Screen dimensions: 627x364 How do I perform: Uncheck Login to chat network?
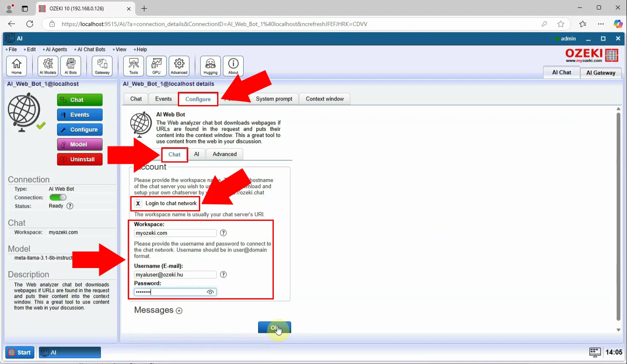[138, 203]
